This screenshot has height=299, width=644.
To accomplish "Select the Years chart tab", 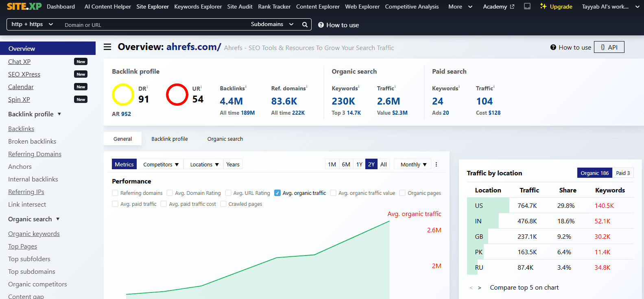I will 233,164.
